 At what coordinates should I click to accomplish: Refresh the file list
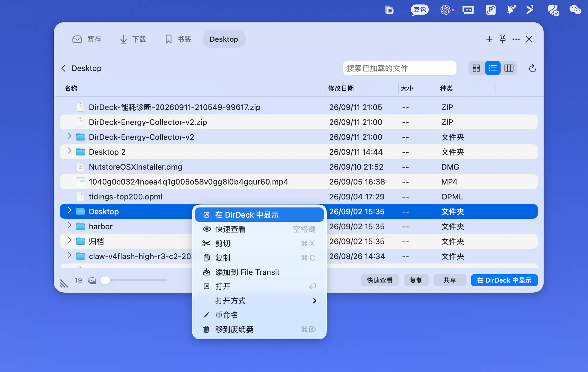pos(533,68)
